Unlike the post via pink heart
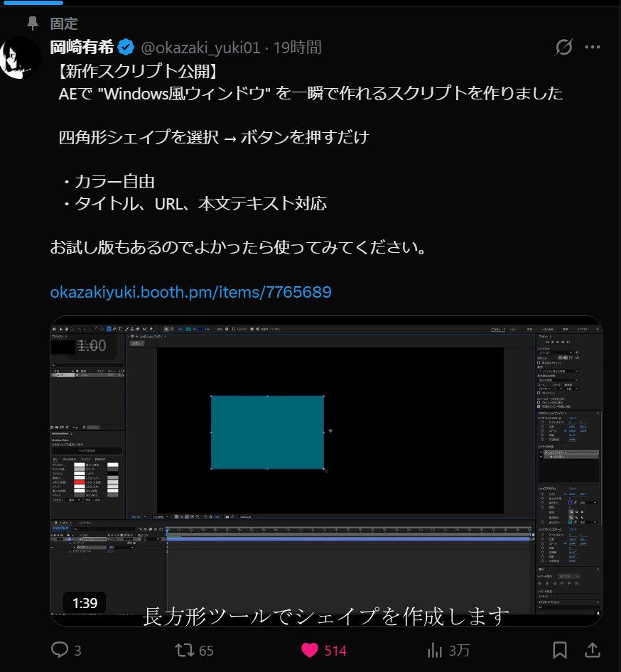Image resolution: width=621 pixels, height=672 pixels. coord(309,650)
